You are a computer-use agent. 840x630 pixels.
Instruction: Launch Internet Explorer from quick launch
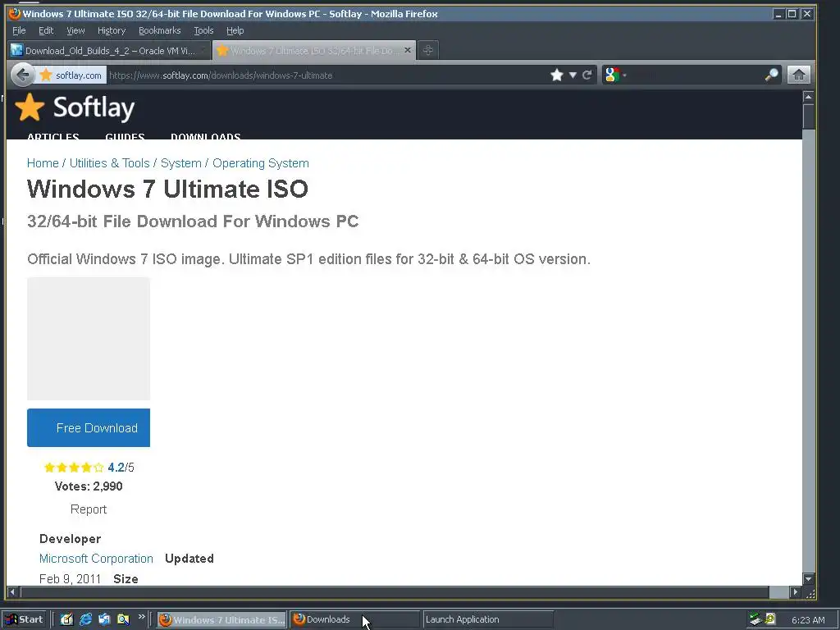85,619
